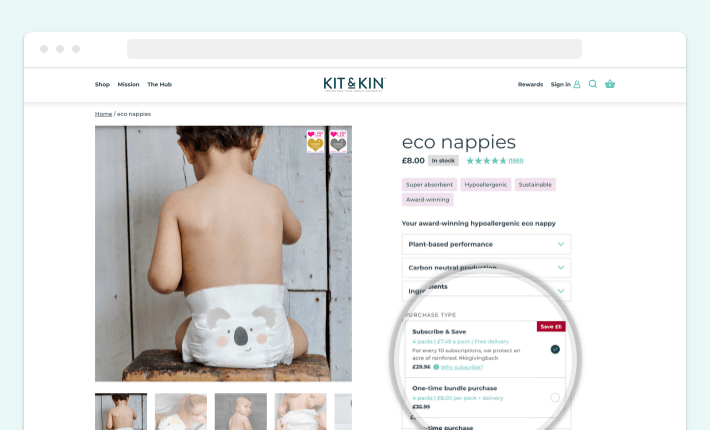Select Subscribe & Save radio option
This screenshot has width=710, height=430.
click(x=555, y=349)
